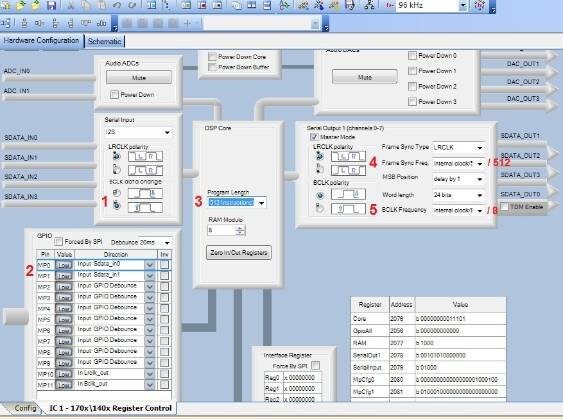This screenshot has height=419, width=563.
Task: Click the fourth align icon in second toolbar
Action: [55, 23]
